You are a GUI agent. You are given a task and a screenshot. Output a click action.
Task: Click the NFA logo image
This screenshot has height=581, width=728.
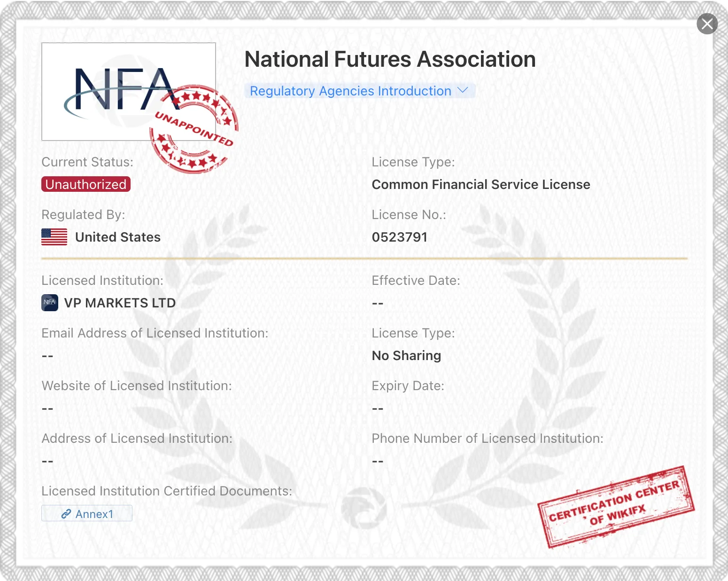click(x=129, y=92)
